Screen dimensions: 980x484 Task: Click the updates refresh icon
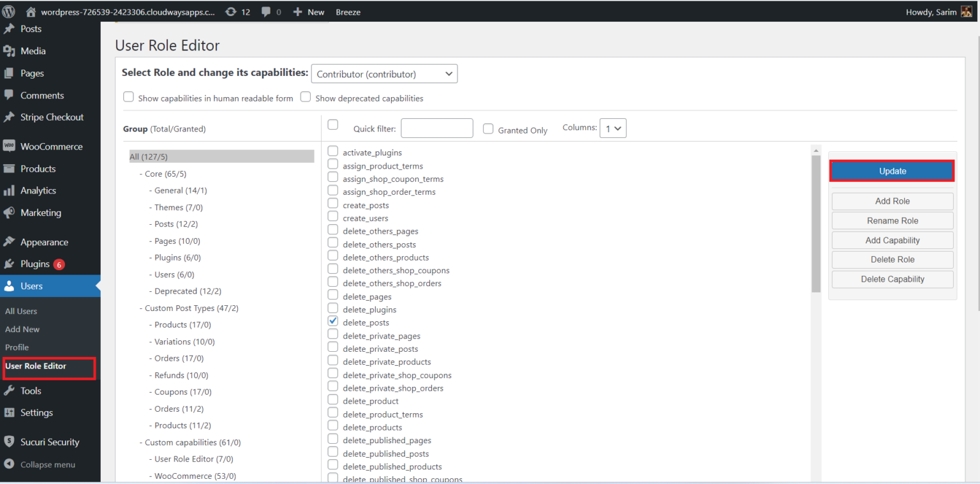tap(230, 11)
